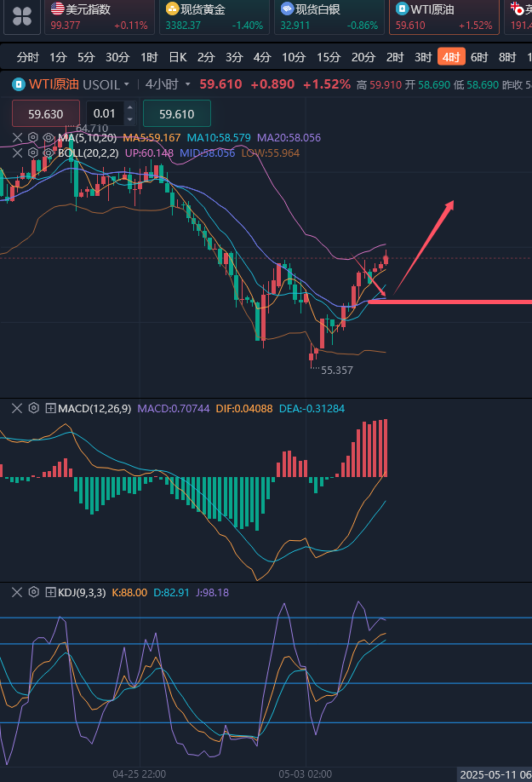Toggle MA indicator visibility eye
The width and height of the screenshot is (532, 782).
pyautogui.click(x=49, y=138)
